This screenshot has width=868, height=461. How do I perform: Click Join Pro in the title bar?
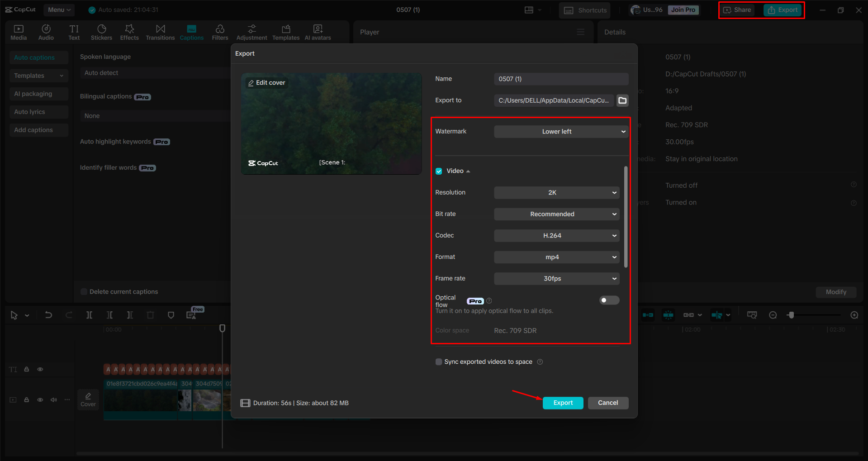(683, 10)
